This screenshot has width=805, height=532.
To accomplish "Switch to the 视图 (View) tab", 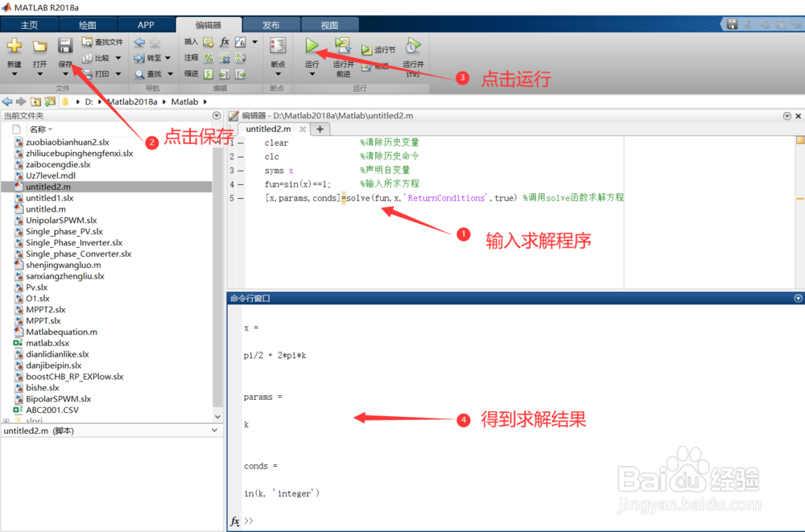I will [329, 25].
